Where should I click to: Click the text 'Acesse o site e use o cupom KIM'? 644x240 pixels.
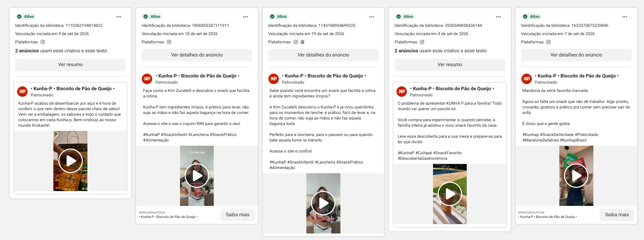coord(192,124)
